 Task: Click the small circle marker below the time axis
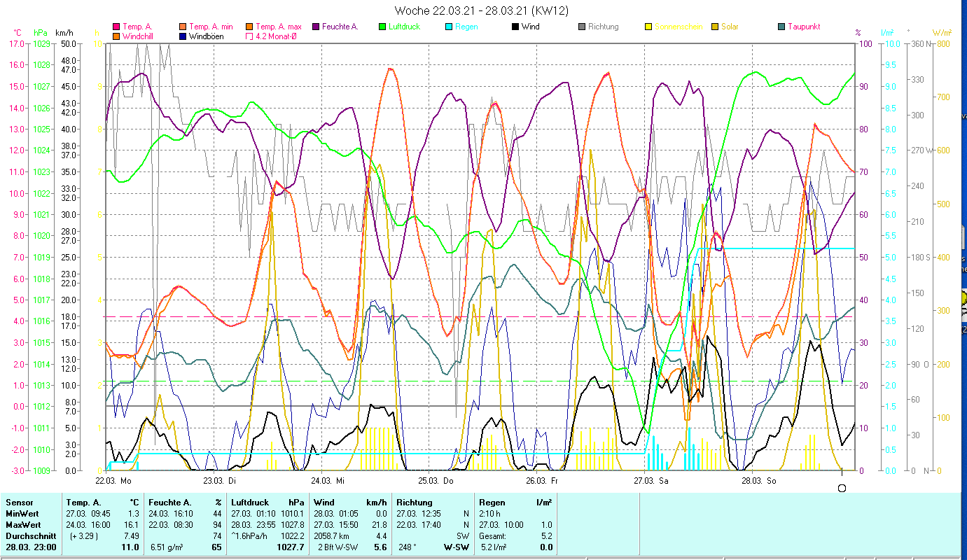[x=842, y=488]
